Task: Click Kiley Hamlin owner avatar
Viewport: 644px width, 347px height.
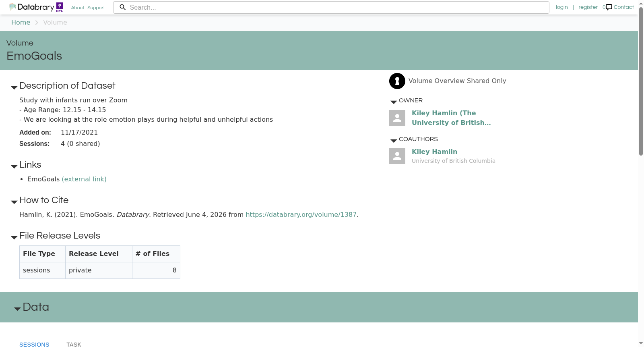Action: (x=397, y=118)
